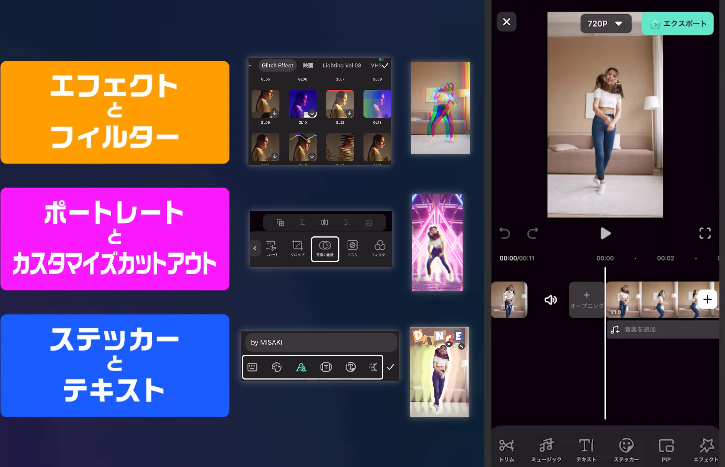Enter fullscreen preview mode
This screenshot has width=725, height=467.
705,234
